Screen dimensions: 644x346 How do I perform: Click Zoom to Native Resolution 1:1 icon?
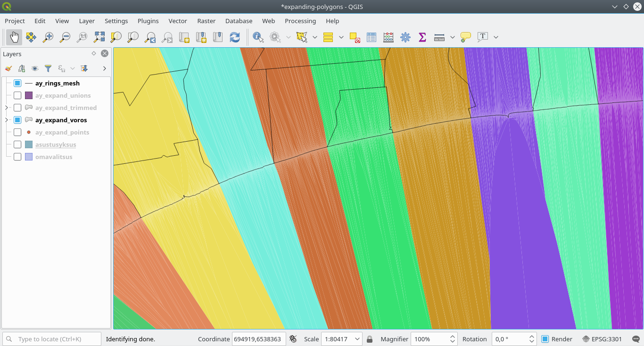pyautogui.click(x=82, y=37)
